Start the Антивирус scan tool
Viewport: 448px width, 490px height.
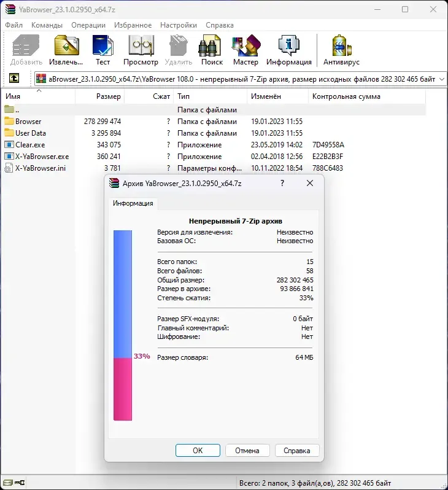pyautogui.click(x=341, y=50)
